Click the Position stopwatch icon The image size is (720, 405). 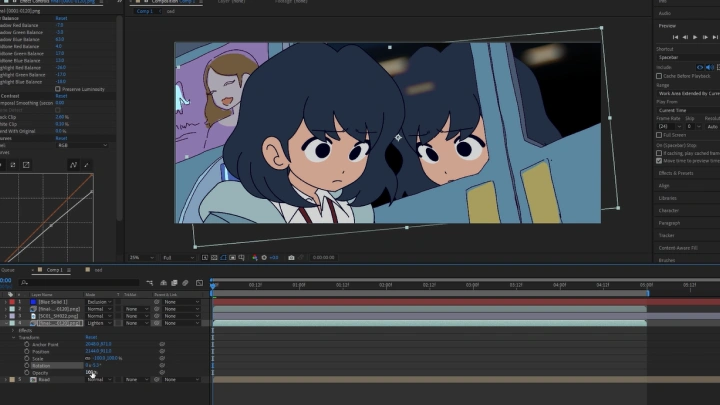pos(27,351)
